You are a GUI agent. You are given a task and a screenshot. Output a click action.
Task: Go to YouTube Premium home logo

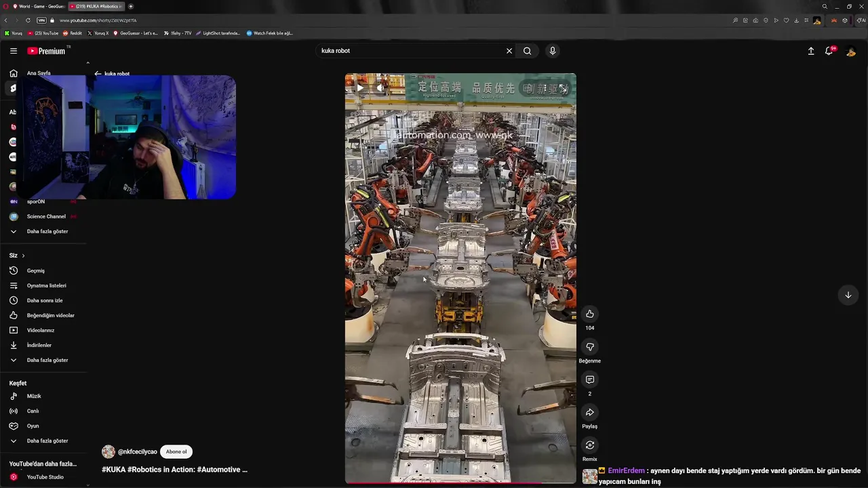point(46,51)
